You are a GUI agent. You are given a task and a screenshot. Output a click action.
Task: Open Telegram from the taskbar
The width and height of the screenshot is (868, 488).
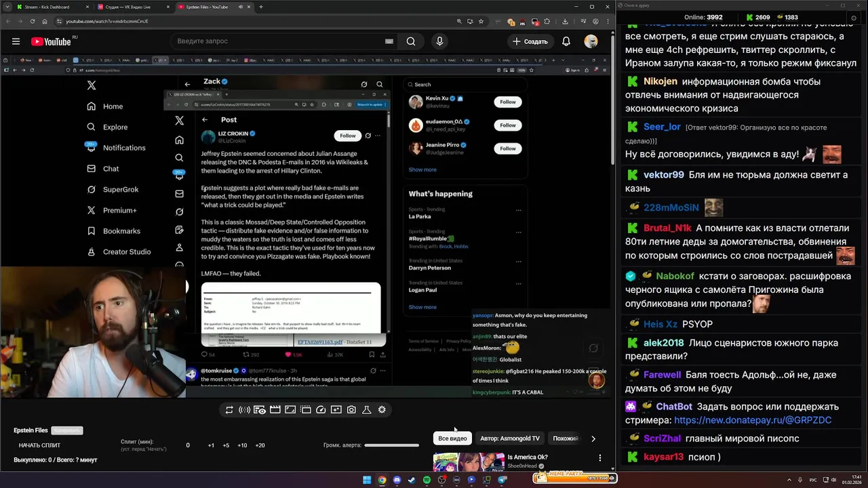(502, 480)
